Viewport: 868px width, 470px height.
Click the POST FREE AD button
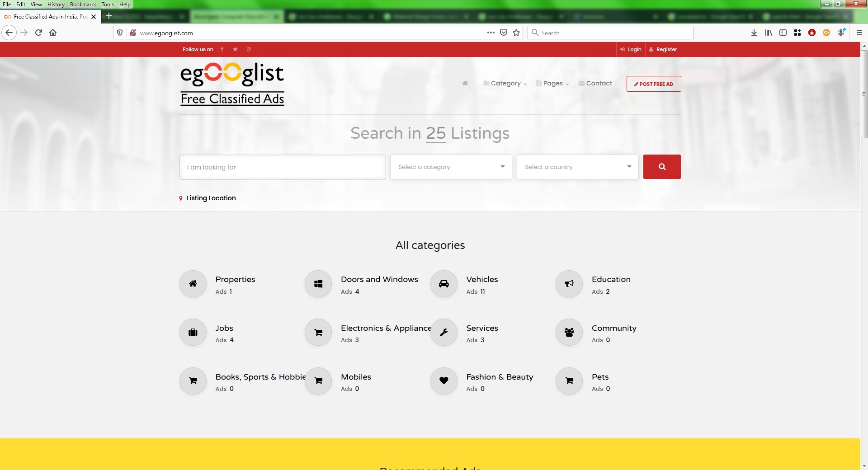[x=654, y=84]
